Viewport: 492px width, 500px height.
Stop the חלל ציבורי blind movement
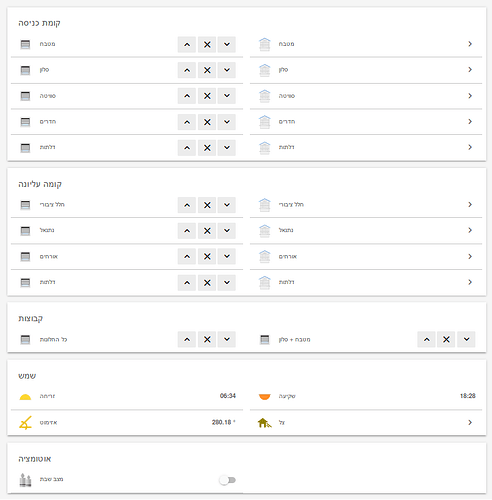pyautogui.click(x=207, y=205)
